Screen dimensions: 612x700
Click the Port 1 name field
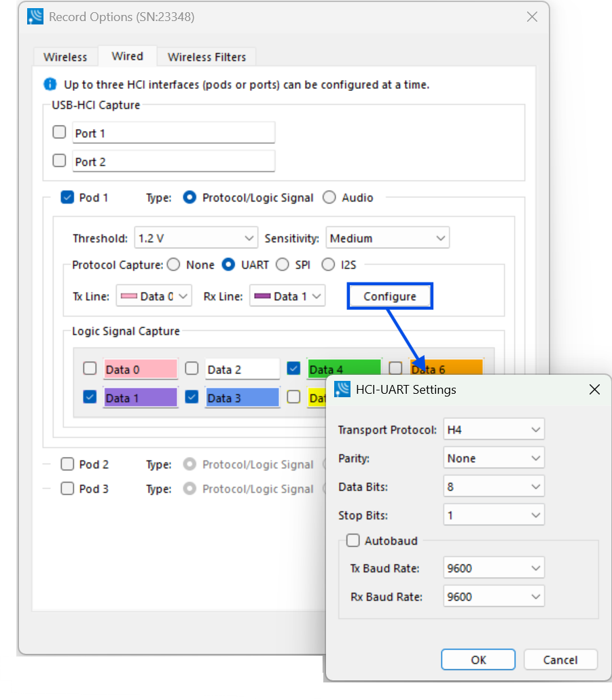174,132
